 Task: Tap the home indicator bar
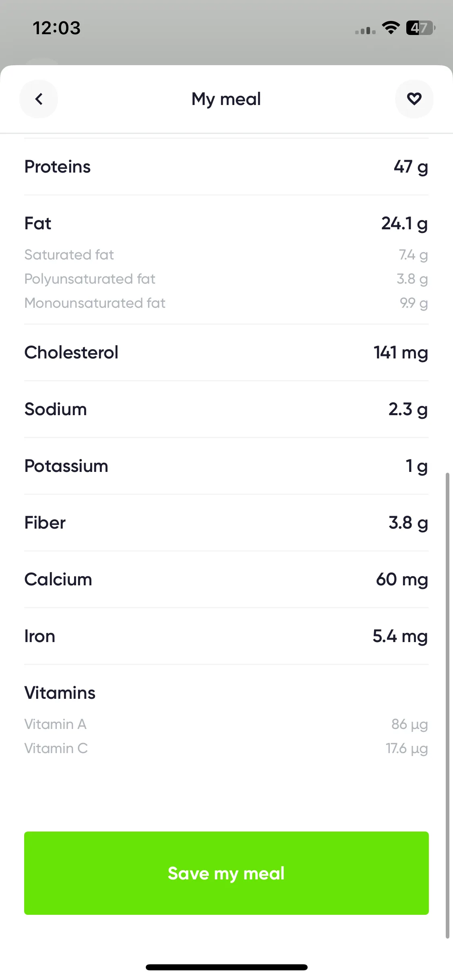[x=226, y=967]
